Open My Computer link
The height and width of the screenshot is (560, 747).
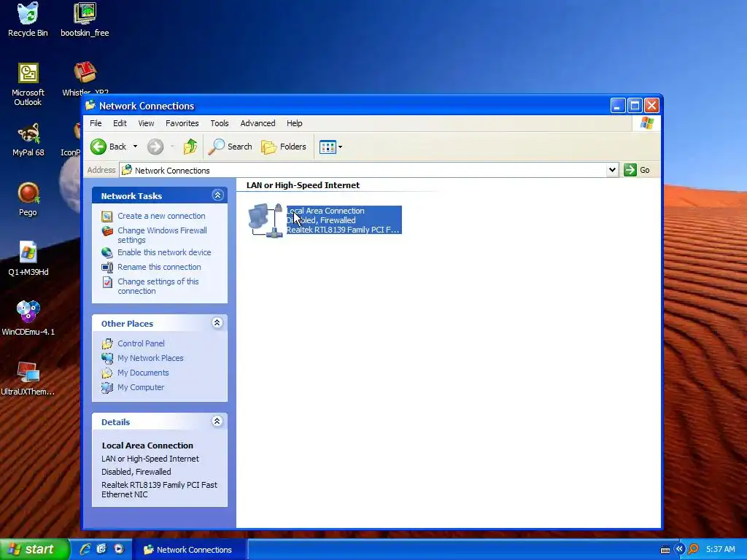point(141,388)
